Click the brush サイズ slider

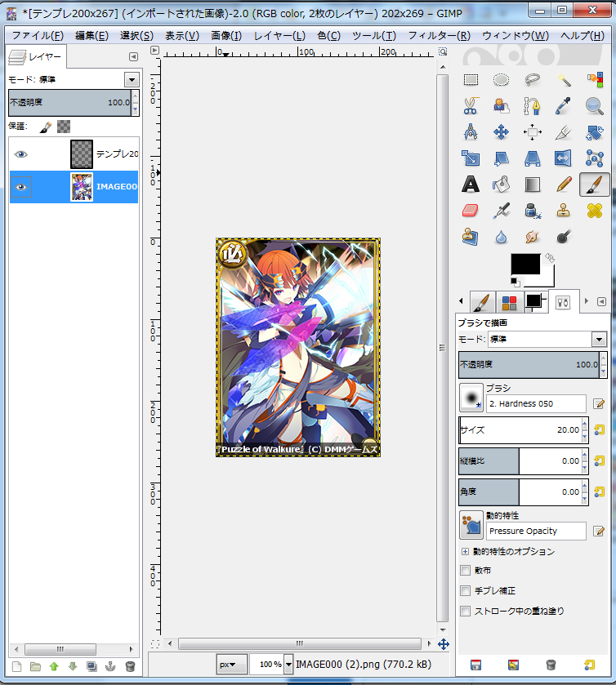coord(520,430)
